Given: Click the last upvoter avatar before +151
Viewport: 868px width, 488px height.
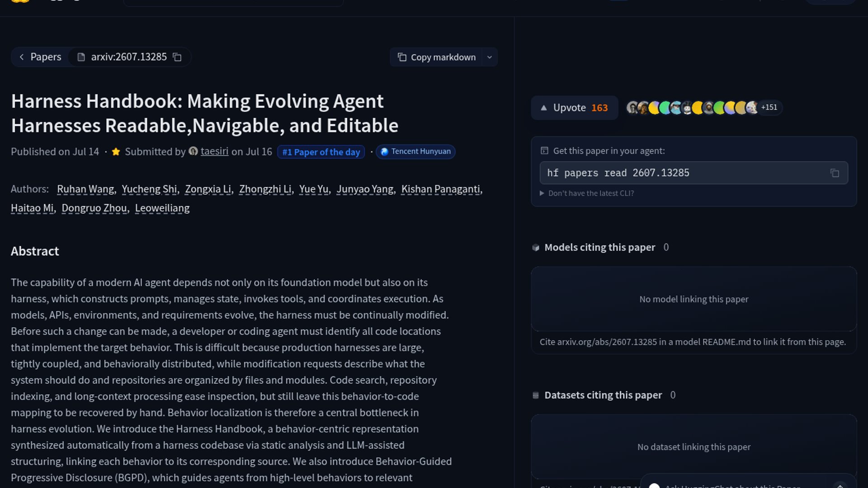Looking at the screenshot, I should [x=752, y=108].
